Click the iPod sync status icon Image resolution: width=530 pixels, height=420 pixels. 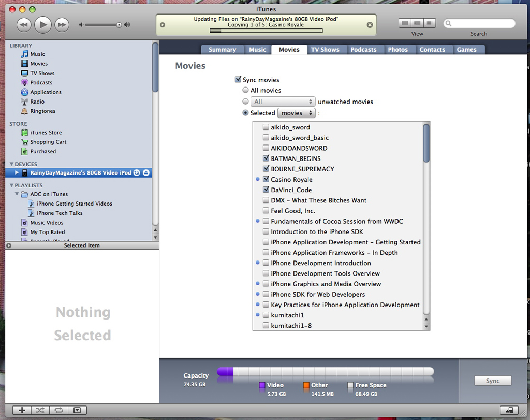tap(137, 173)
